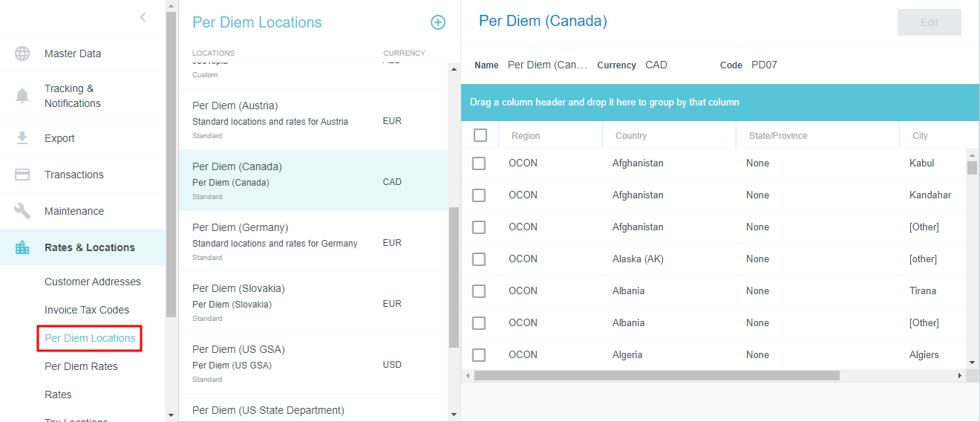
Task: Select the checkbox for the Algiers row
Action: click(479, 355)
